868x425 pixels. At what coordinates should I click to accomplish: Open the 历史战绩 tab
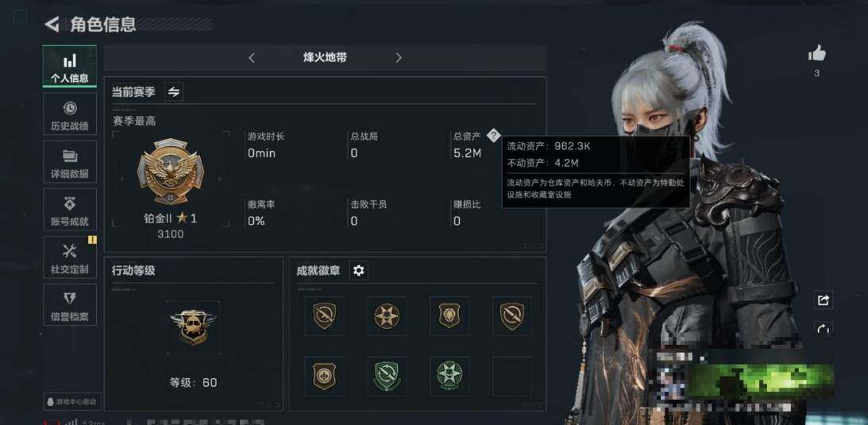[70, 114]
